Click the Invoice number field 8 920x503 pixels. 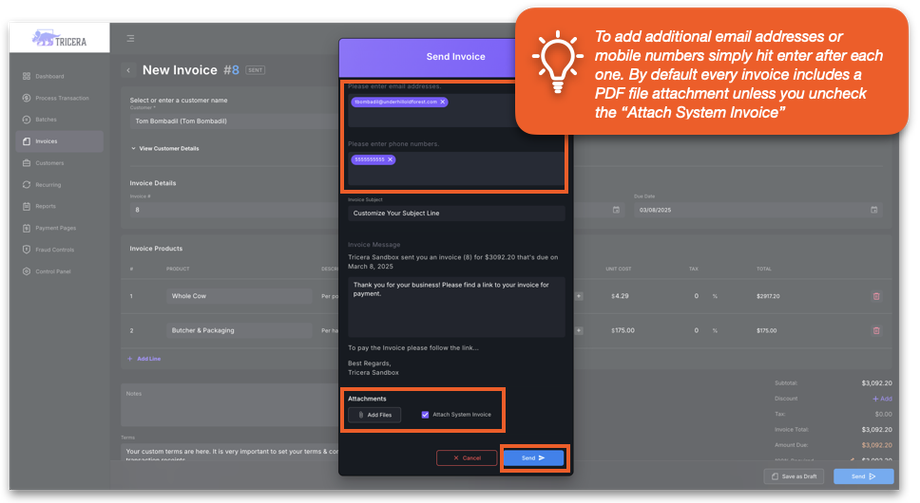pos(235,210)
